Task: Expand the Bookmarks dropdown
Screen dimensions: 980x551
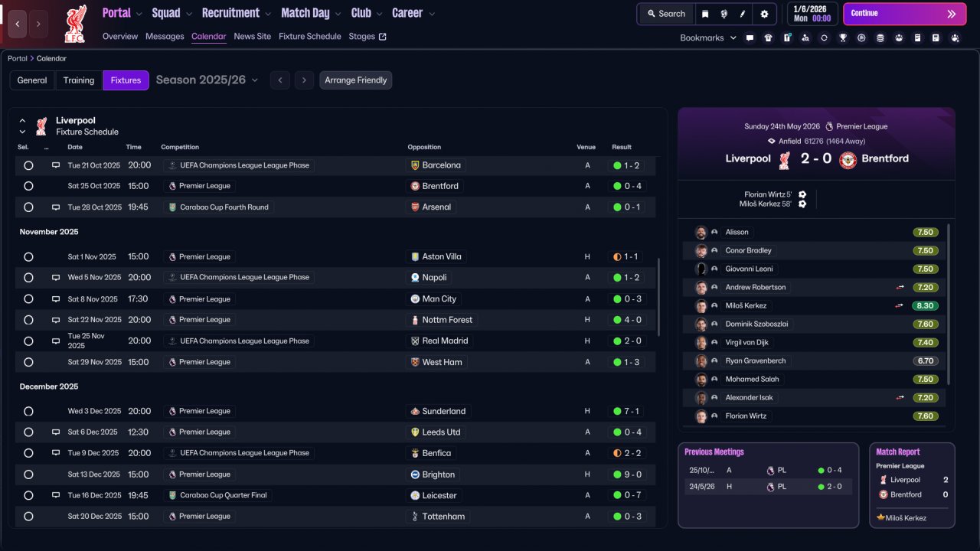Action: pyautogui.click(x=708, y=37)
